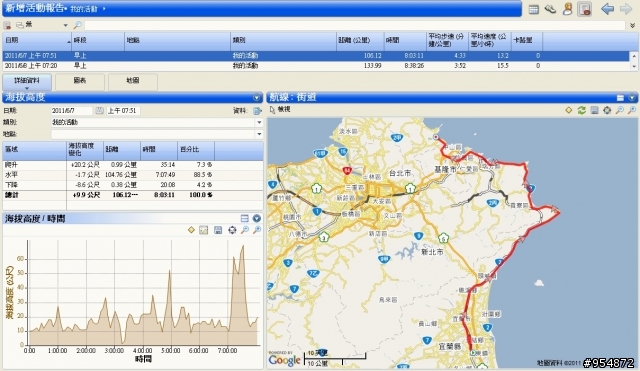The image size is (640, 371).
Task: Click the activity list scroll up arrow
Action: [x=634, y=56]
